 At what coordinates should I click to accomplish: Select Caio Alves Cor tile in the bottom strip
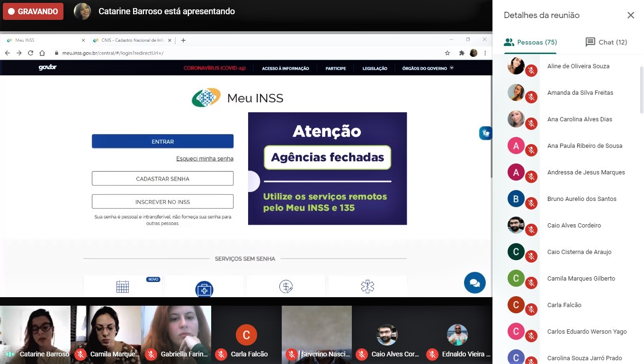point(387,335)
